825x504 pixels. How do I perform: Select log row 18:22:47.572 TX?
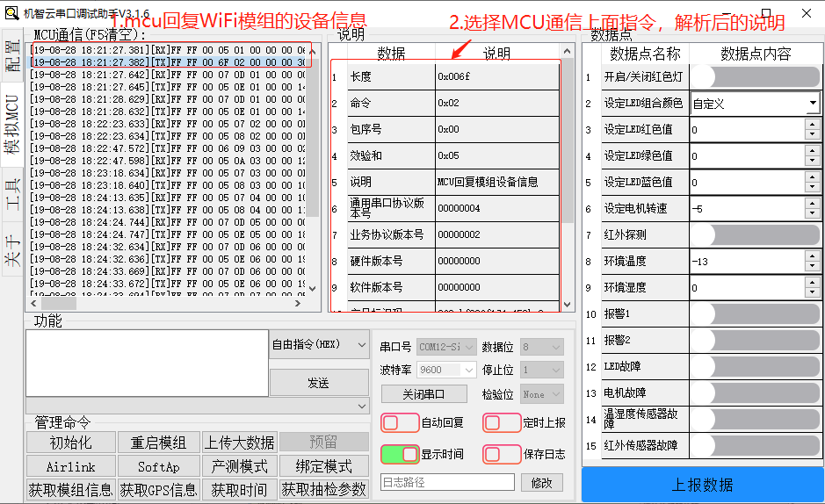[x=167, y=148]
